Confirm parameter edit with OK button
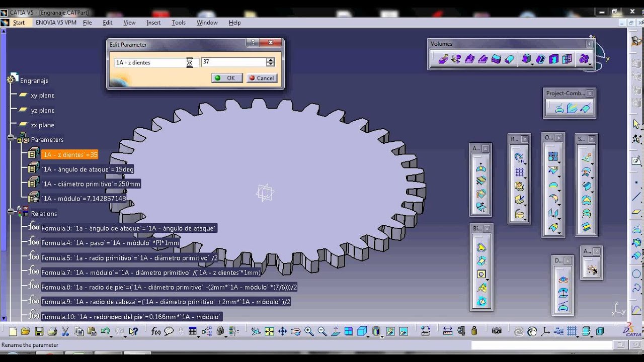This screenshot has width=644, height=362. pos(227,78)
